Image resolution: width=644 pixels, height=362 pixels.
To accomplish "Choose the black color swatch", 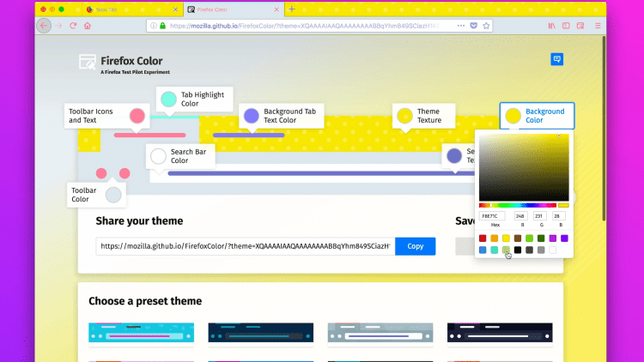I will pos(518,250).
